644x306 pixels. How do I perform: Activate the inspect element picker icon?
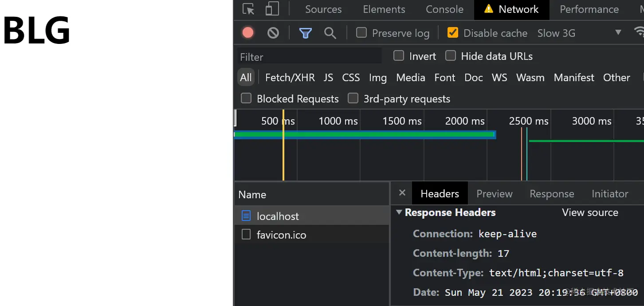click(249, 9)
